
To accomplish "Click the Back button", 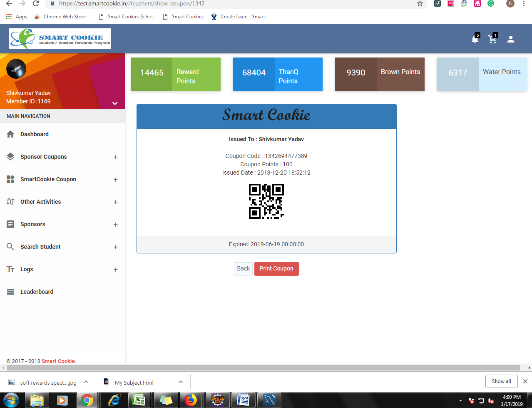I will point(243,268).
